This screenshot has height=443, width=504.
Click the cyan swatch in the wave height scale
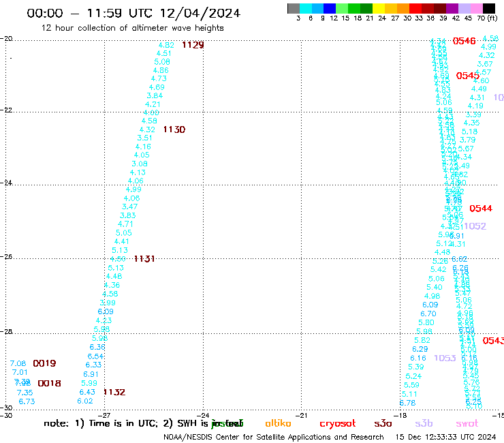[305, 8]
